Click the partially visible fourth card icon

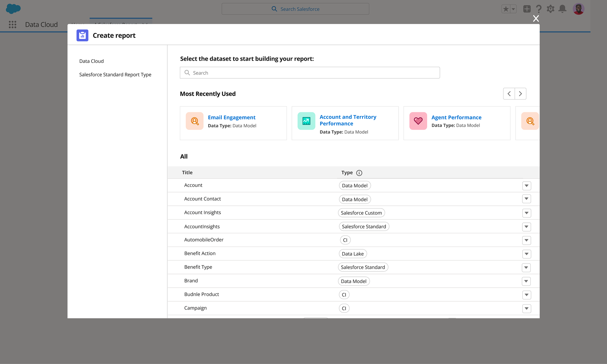(530, 121)
